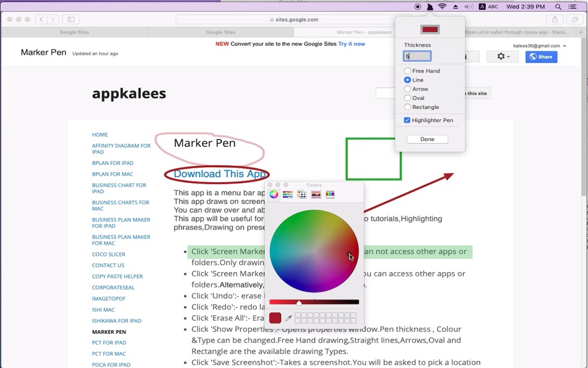This screenshot has height=368, width=588.
Task: Click the screen recording status icon
Action: coord(418,7)
